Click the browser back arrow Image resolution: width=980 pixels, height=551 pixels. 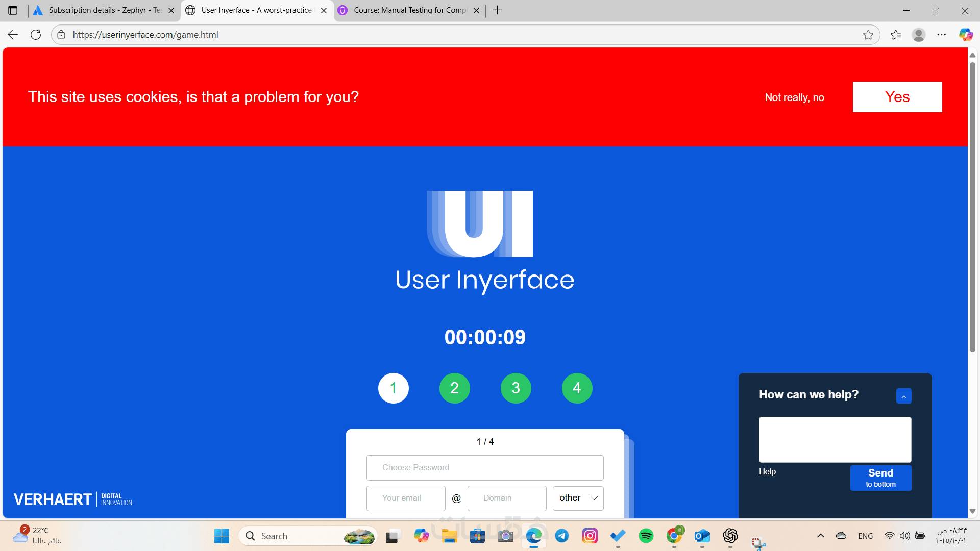(13, 35)
